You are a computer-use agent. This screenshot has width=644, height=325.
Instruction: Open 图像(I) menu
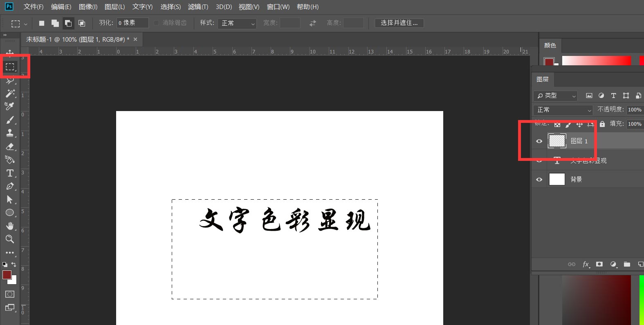pyautogui.click(x=88, y=7)
